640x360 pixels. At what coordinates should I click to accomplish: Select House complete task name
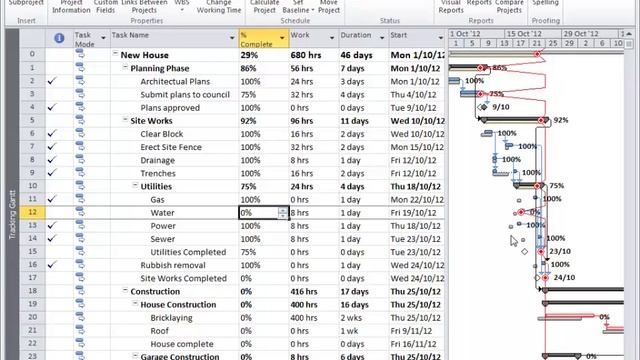point(174,344)
